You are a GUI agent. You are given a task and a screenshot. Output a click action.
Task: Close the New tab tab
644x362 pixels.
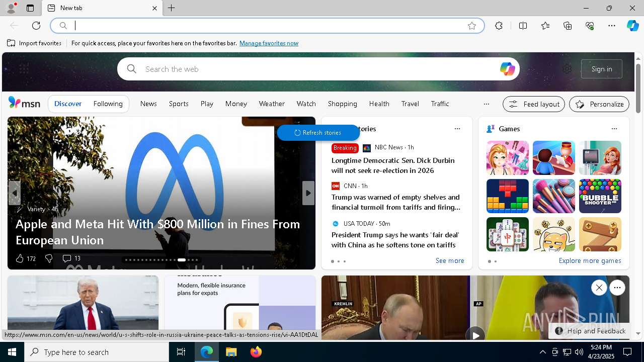pos(154,8)
